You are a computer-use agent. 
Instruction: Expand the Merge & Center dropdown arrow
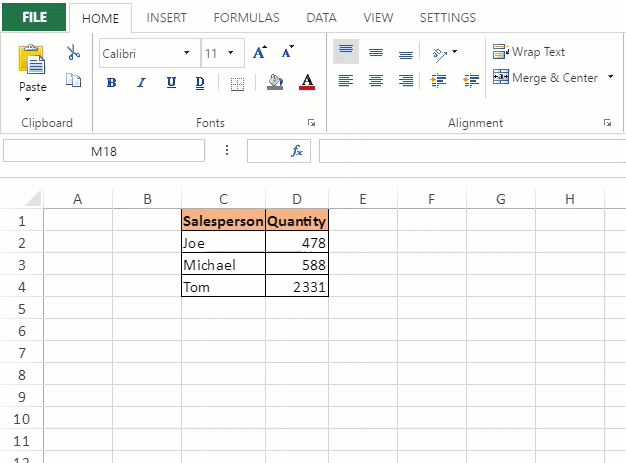pyautogui.click(x=610, y=76)
